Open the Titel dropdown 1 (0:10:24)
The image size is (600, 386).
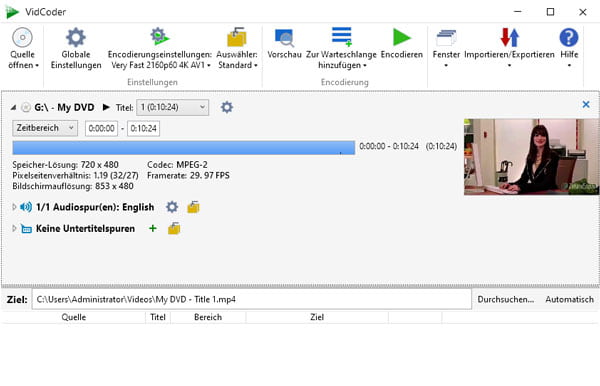[173, 107]
